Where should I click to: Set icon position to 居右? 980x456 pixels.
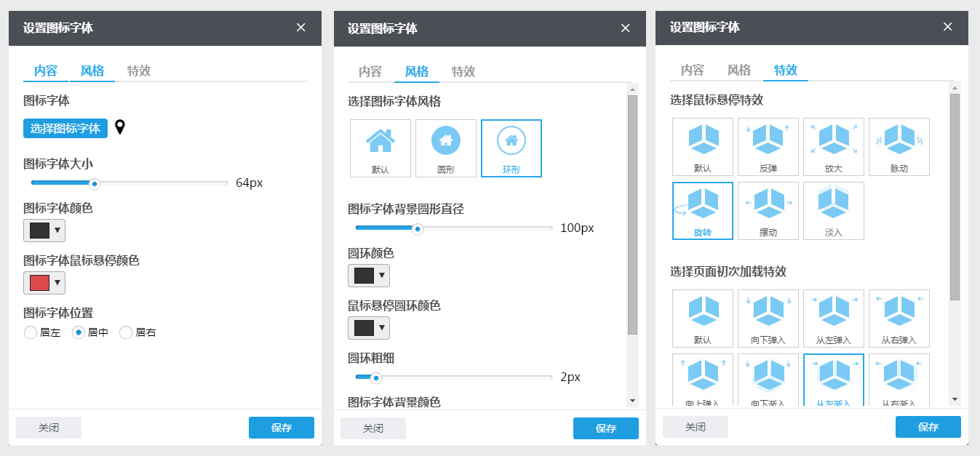[x=126, y=332]
